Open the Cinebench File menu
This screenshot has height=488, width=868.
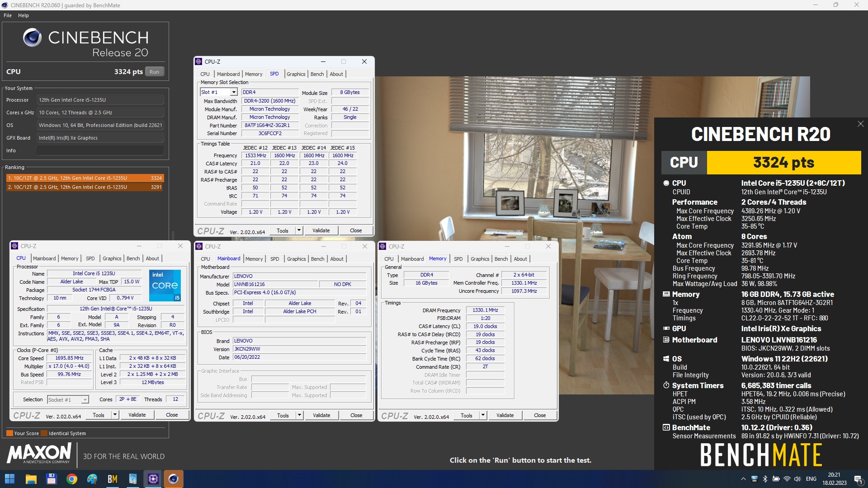8,15
